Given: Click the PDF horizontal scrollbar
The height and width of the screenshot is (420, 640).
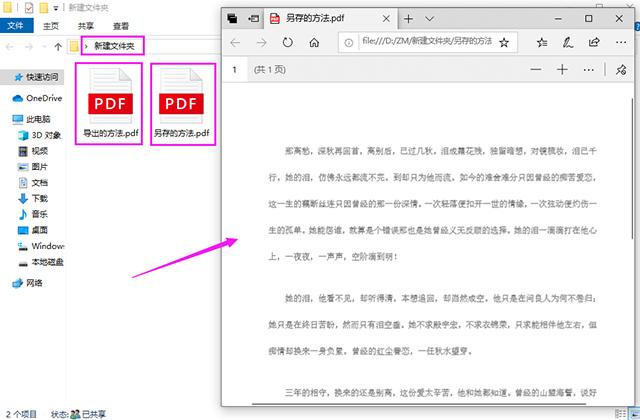Looking at the screenshot, I should [419, 404].
